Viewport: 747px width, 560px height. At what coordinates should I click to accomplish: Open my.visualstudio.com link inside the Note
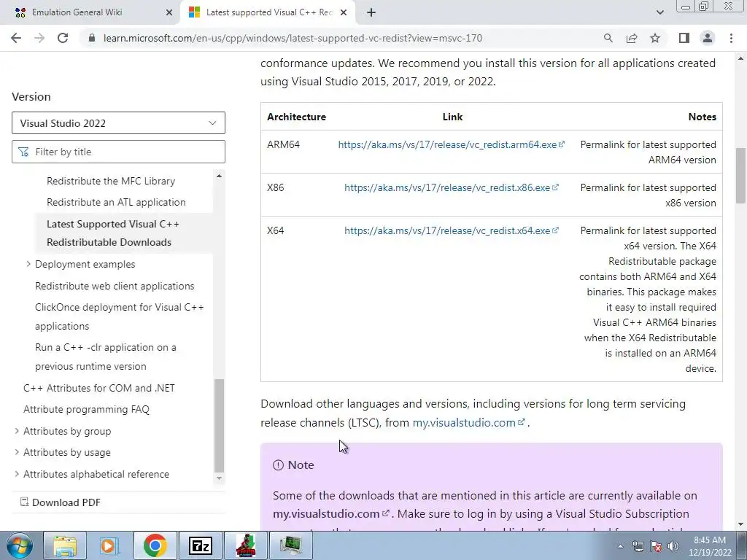[x=331, y=514]
